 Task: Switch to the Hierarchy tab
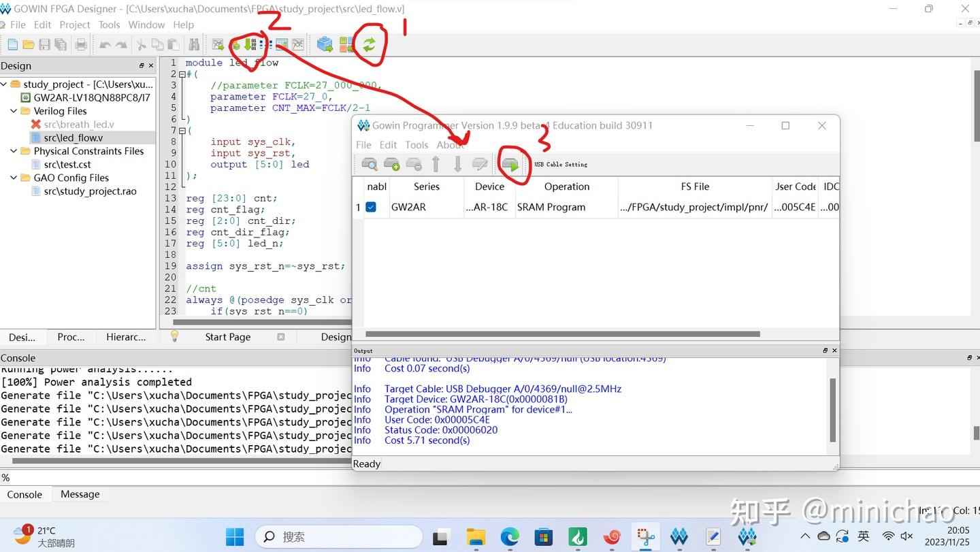[x=126, y=337]
